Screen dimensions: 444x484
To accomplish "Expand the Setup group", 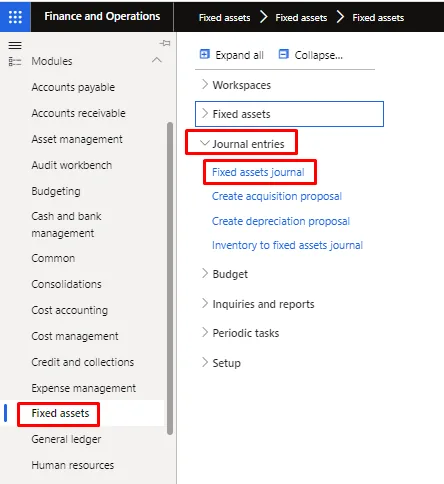I will click(205, 362).
